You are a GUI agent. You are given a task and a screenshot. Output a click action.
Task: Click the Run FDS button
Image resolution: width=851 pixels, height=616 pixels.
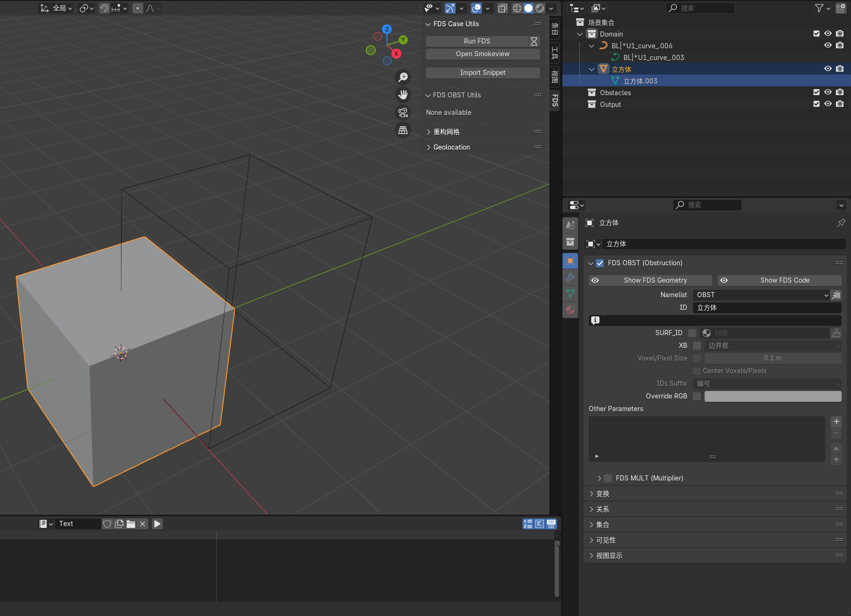click(477, 41)
